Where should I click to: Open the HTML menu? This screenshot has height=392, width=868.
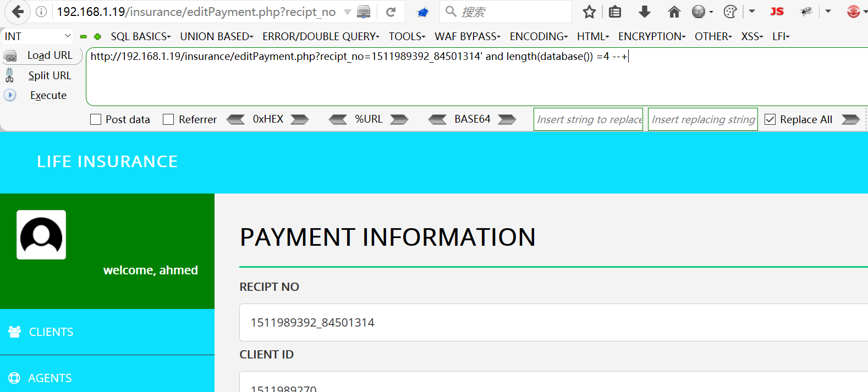click(593, 36)
